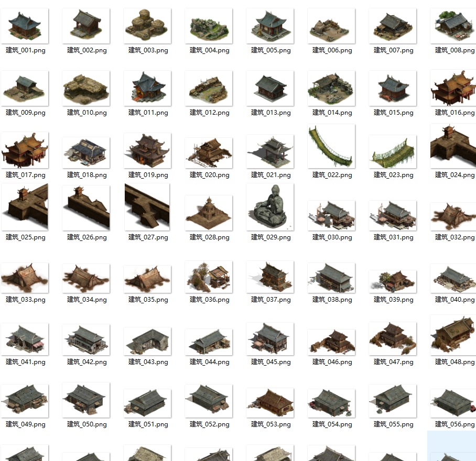Click the filename label 建筑_056.png
This screenshot has height=461, width=476.
(454, 424)
